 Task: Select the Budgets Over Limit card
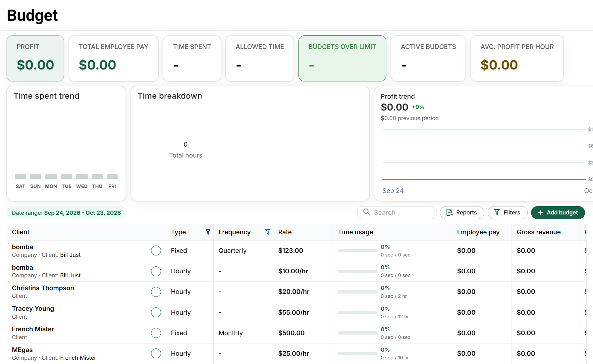(x=342, y=58)
